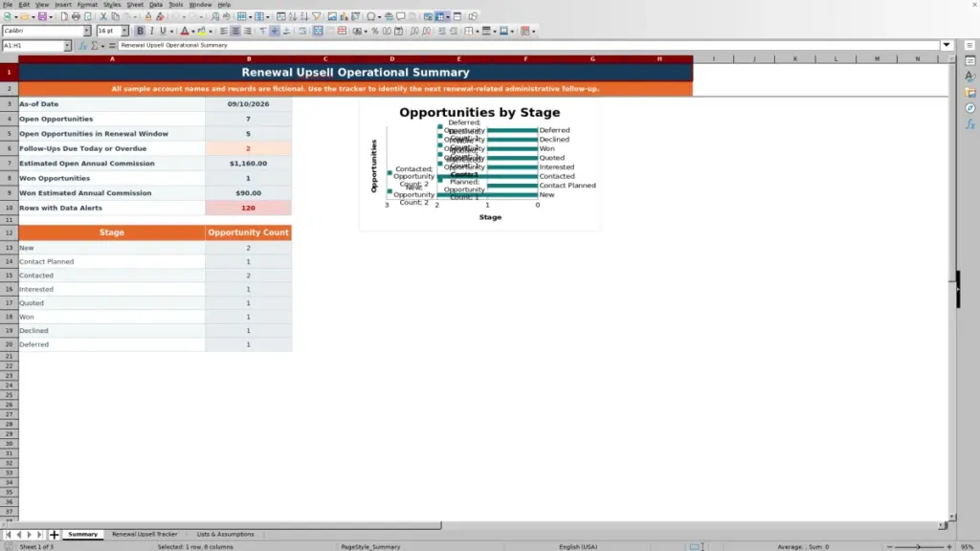This screenshot has height=551, width=980.
Task: Toggle Center Vertically alignment
Action: (x=275, y=31)
